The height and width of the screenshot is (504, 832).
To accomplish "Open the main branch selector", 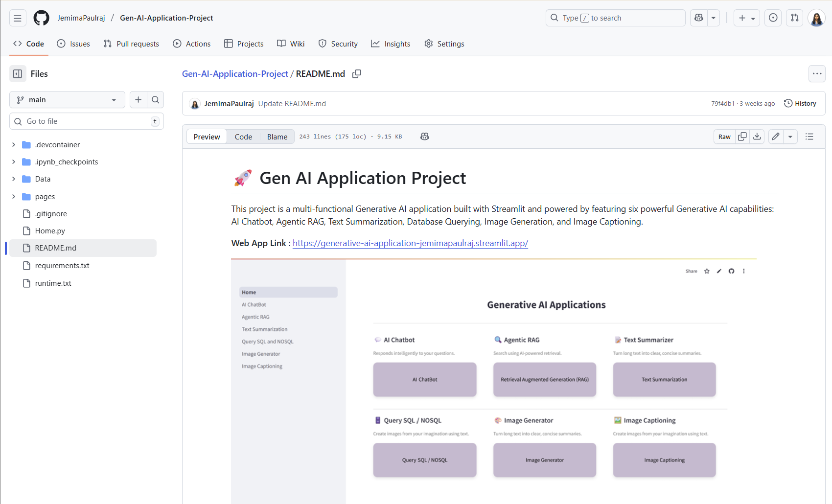I will point(67,99).
